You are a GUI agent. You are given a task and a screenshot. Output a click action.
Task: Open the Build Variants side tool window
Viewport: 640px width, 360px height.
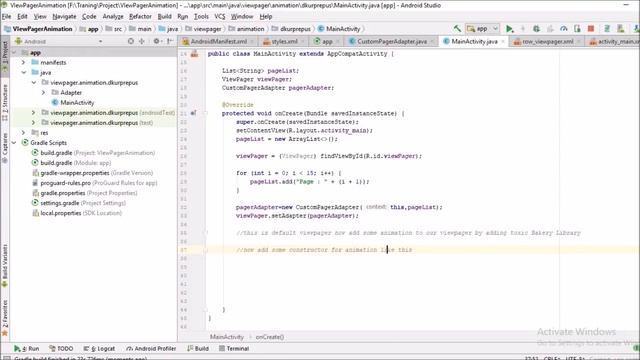point(5,265)
